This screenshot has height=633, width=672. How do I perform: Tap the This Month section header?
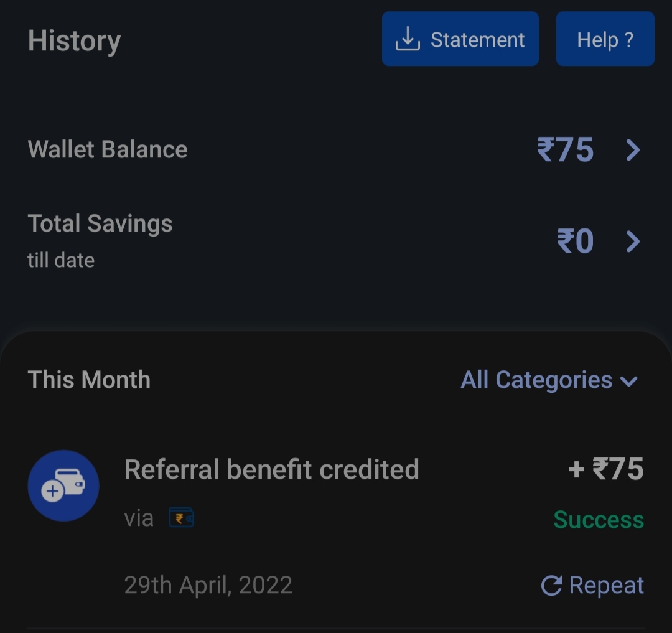click(x=89, y=380)
